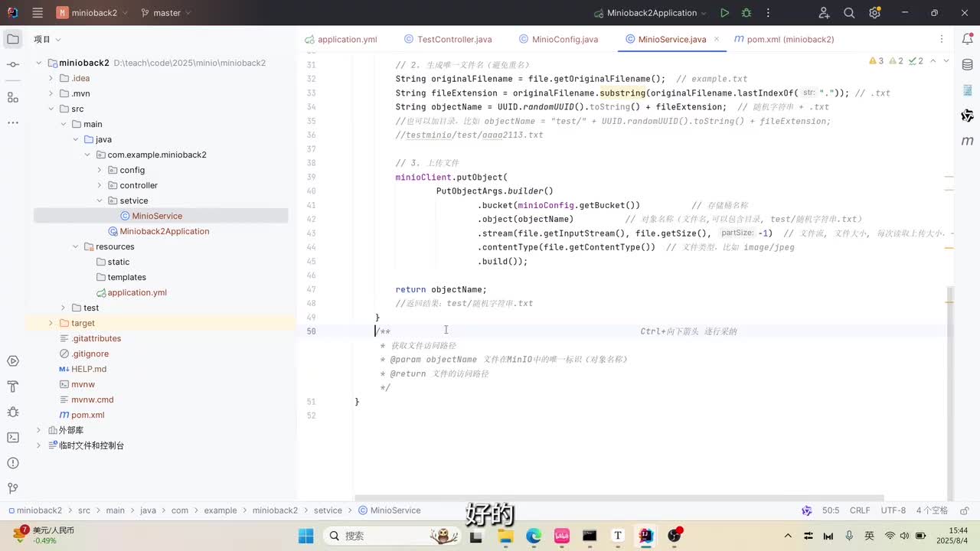
Task: Open Search Everywhere magnifier
Action: 849,13
